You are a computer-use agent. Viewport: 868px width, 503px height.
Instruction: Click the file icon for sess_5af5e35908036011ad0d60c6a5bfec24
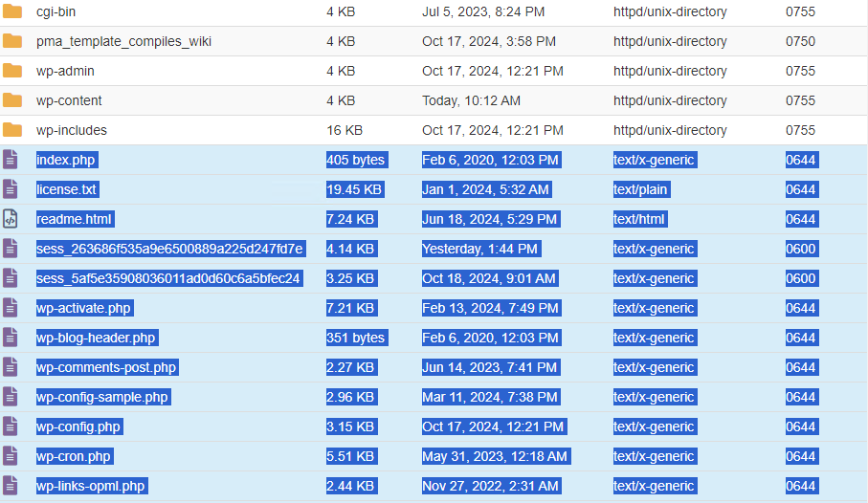click(x=10, y=278)
